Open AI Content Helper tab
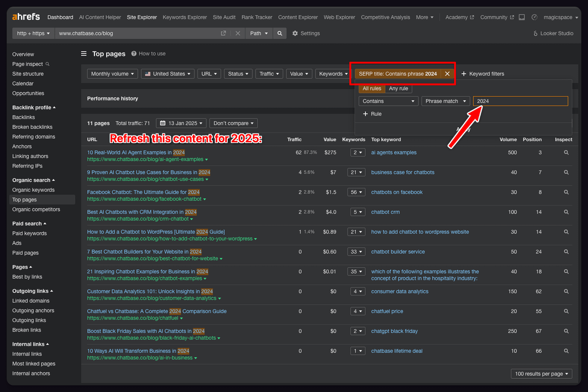 [100, 17]
